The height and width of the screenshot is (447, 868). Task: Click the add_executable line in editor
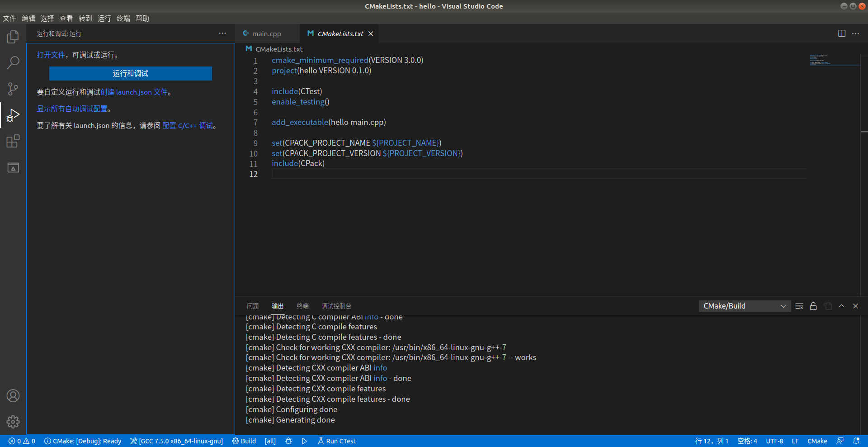coord(329,123)
